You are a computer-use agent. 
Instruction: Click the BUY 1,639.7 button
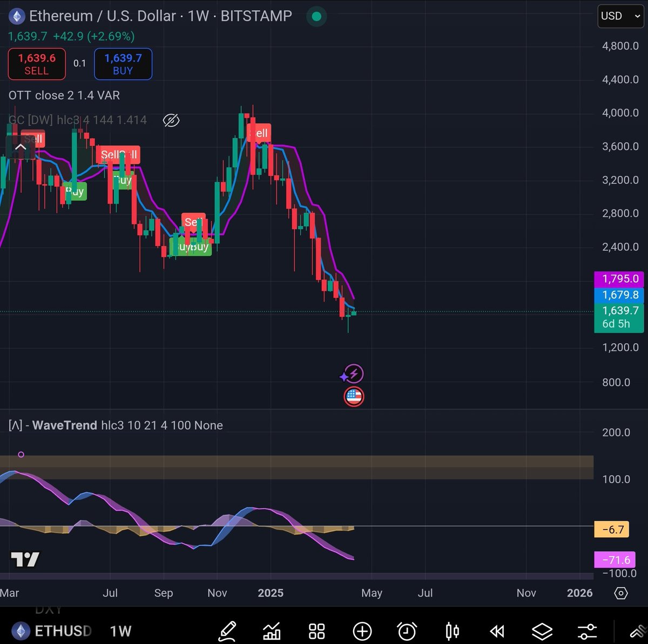pyautogui.click(x=123, y=63)
